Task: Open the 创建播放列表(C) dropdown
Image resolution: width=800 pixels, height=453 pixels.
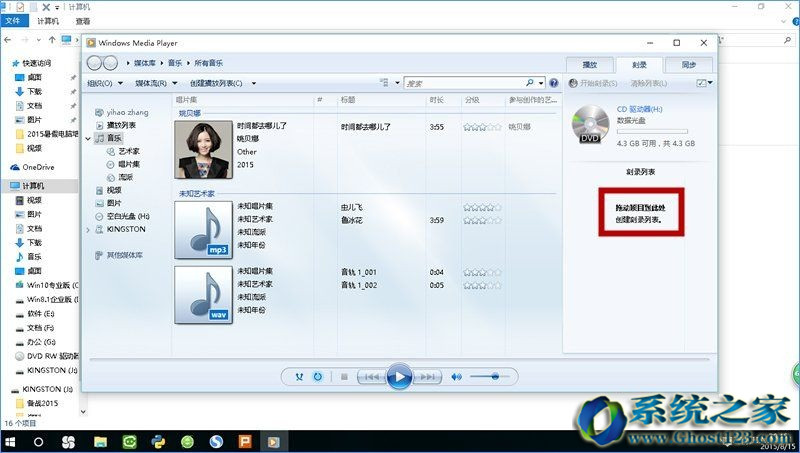Action: 222,83
